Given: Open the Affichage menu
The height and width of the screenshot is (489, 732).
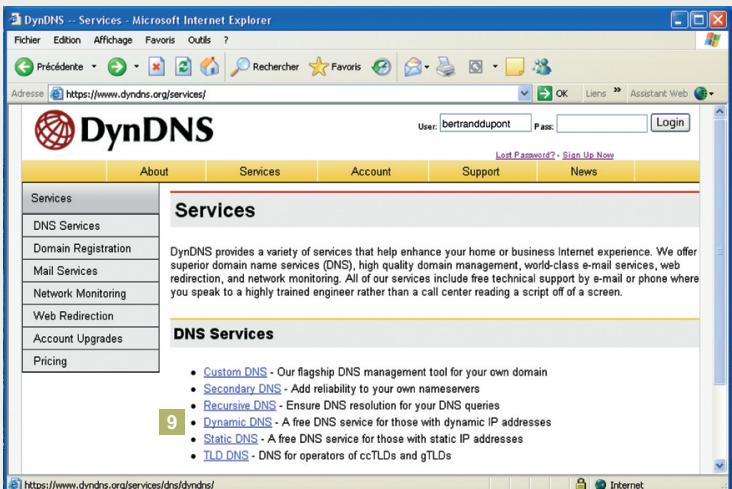Looking at the screenshot, I should [113, 40].
